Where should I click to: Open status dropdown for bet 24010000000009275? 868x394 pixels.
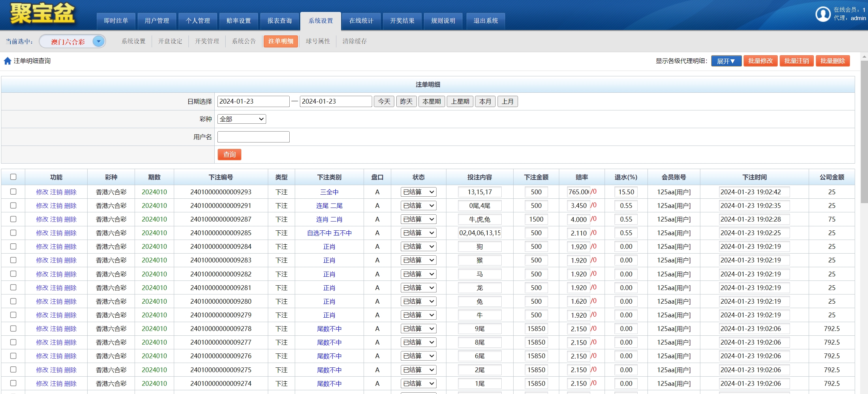(418, 370)
